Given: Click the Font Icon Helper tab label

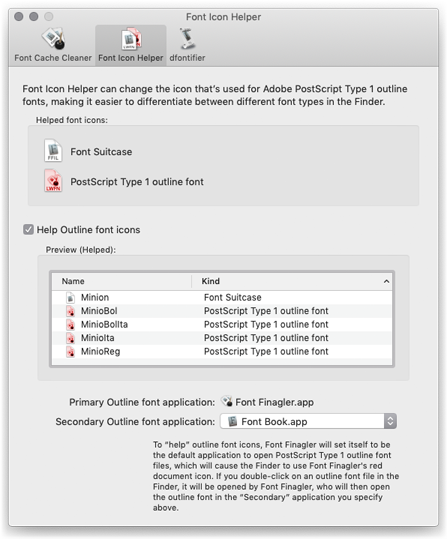Looking at the screenshot, I should pos(131,58).
